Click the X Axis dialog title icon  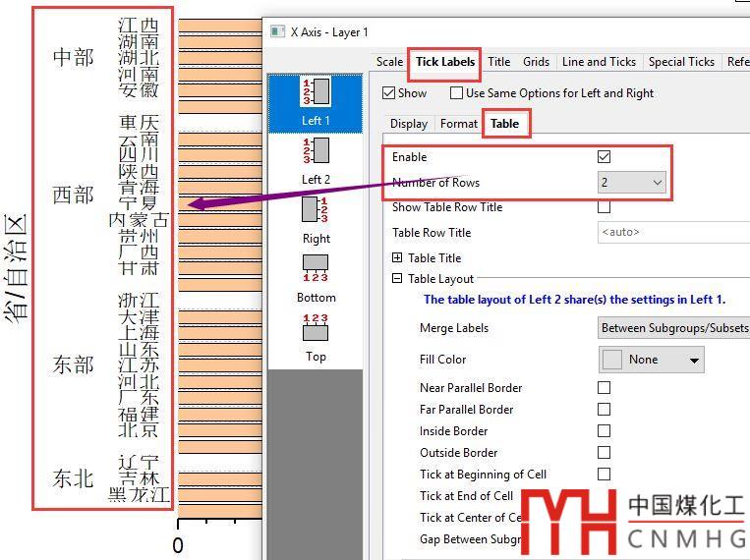click(277, 32)
